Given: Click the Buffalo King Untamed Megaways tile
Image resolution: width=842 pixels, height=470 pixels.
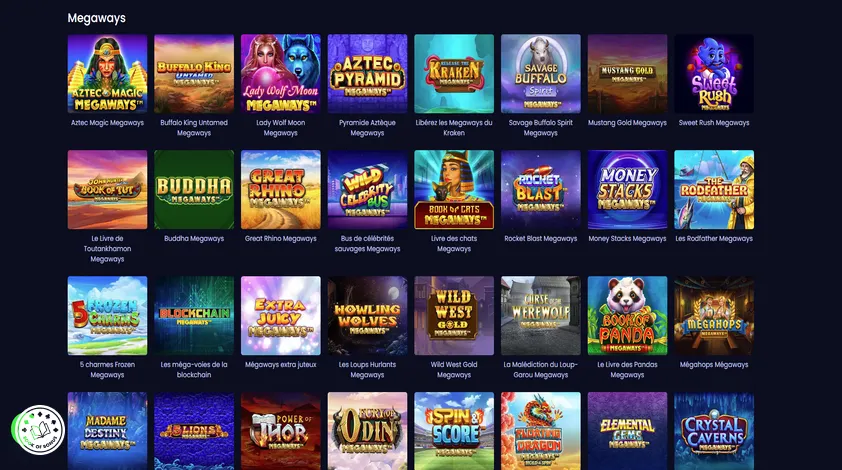Looking at the screenshot, I should coord(194,74).
